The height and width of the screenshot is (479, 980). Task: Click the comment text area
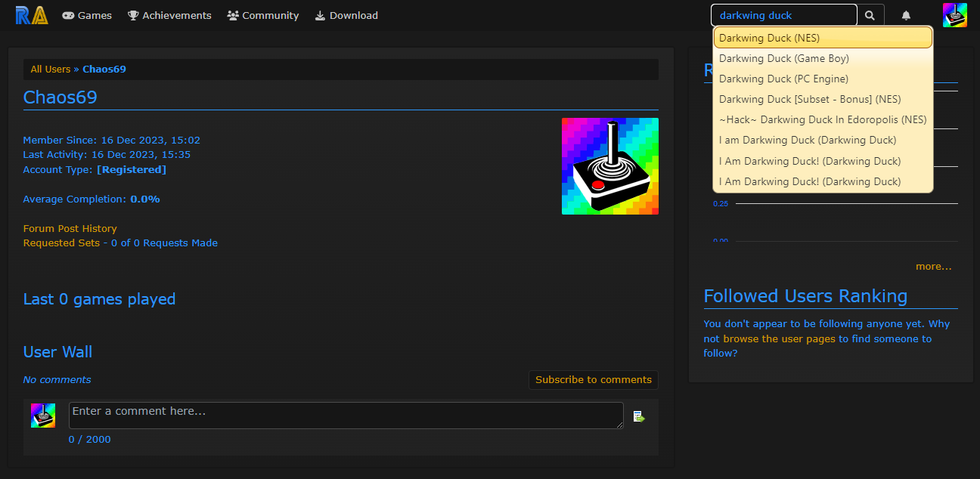tap(346, 416)
